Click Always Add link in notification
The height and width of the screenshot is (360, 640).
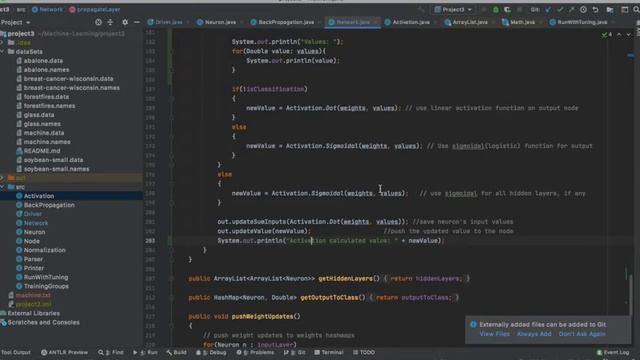click(534, 334)
